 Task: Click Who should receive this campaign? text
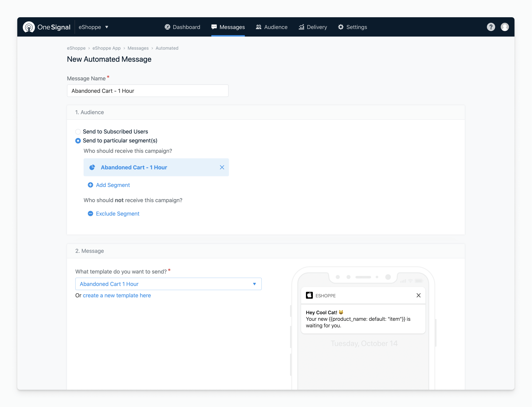128,151
